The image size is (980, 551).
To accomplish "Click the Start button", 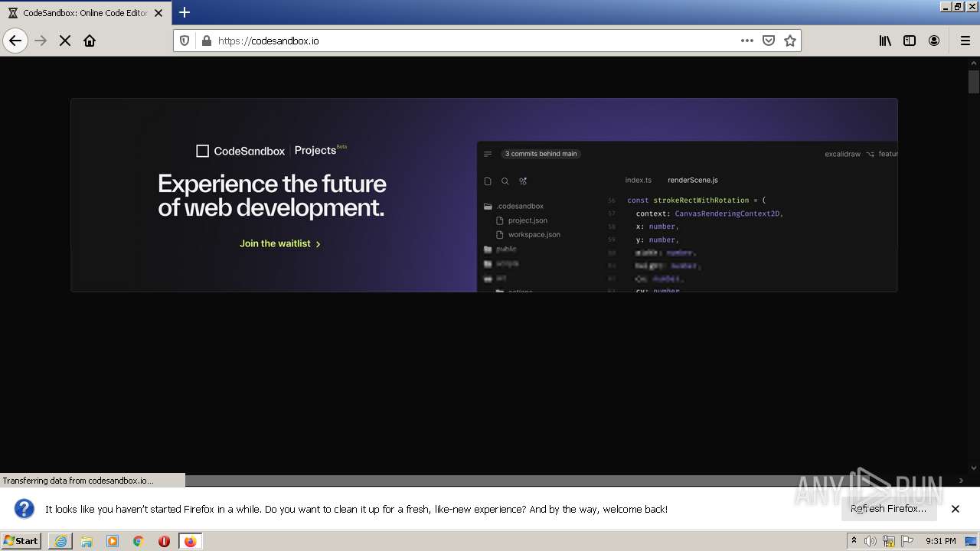I will (x=21, y=541).
